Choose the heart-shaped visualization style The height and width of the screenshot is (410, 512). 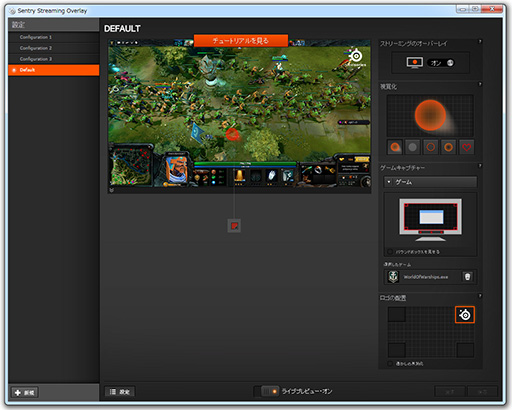467,147
